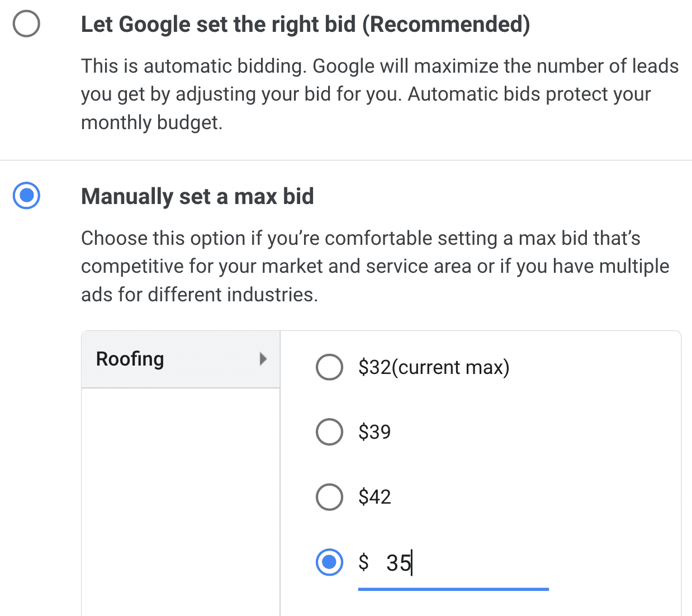Expand the arrow next to Roofing
Viewport: 692px width, 616px height.
pyautogui.click(x=263, y=359)
